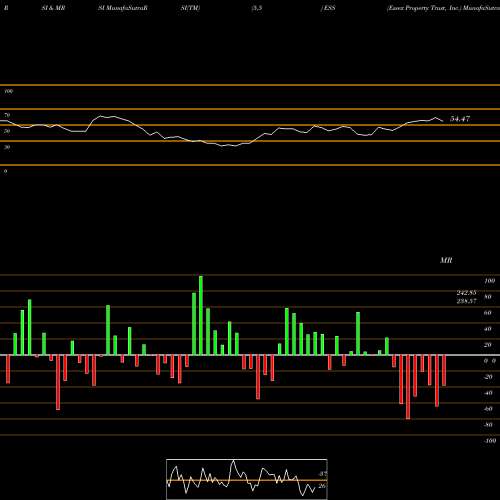Screen dimensions: 500x500
Task: Click the RSI axis label 0
Action: (x=6, y=171)
